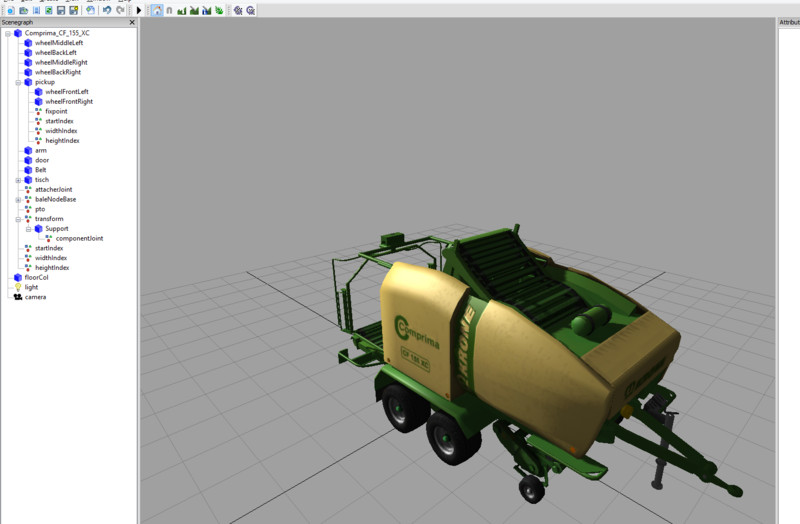800x524 pixels.
Task: Collapse the Comprima_CF_155_XC root node
Action: (x=8, y=34)
